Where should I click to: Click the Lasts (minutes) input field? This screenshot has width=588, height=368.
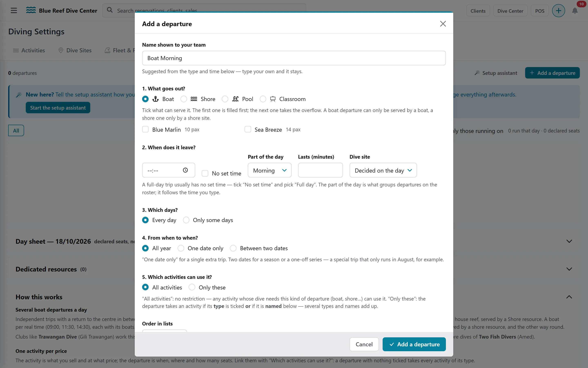tap(320, 170)
